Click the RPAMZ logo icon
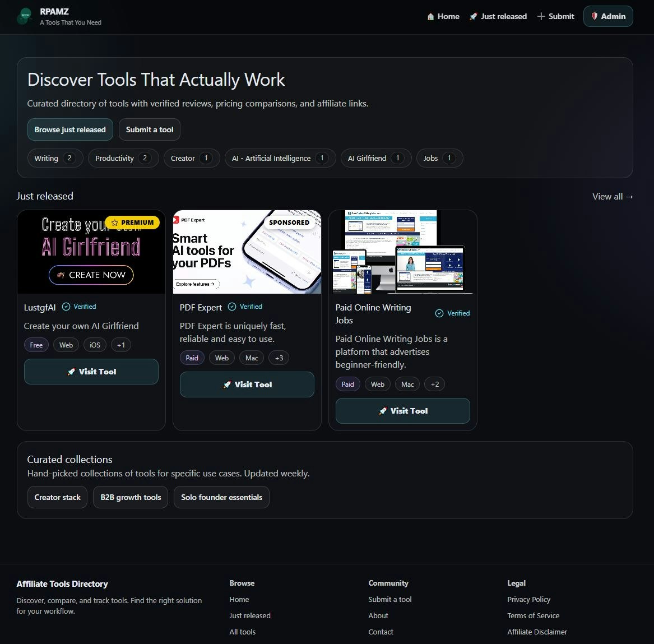Viewport: 654px width, 644px height. coord(25,16)
